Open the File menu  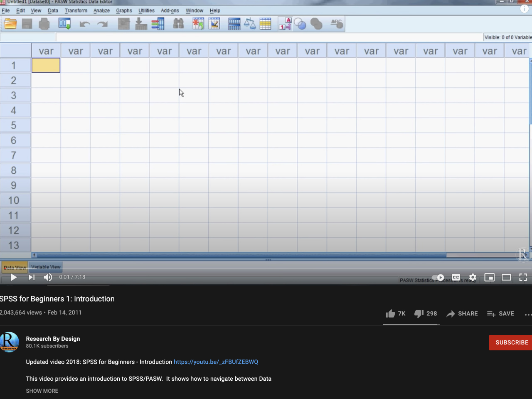pos(6,10)
